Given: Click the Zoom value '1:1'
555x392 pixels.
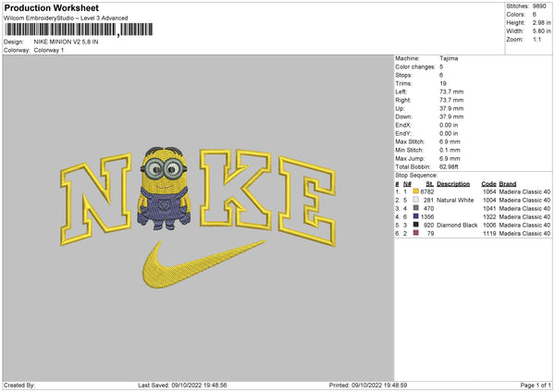Looking at the screenshot, I should click(x=536, y=39).
